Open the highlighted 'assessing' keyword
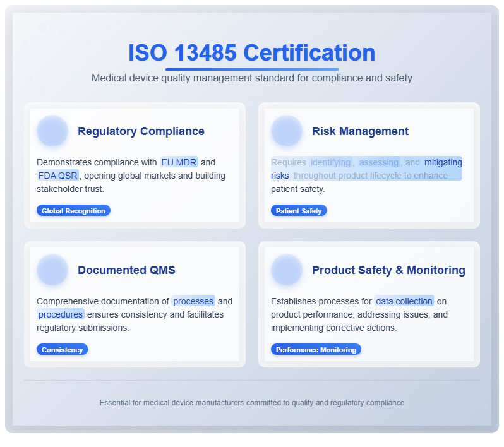Image resolution: width=504 pixels, height=447 pixels. click(x=379, y=162)
